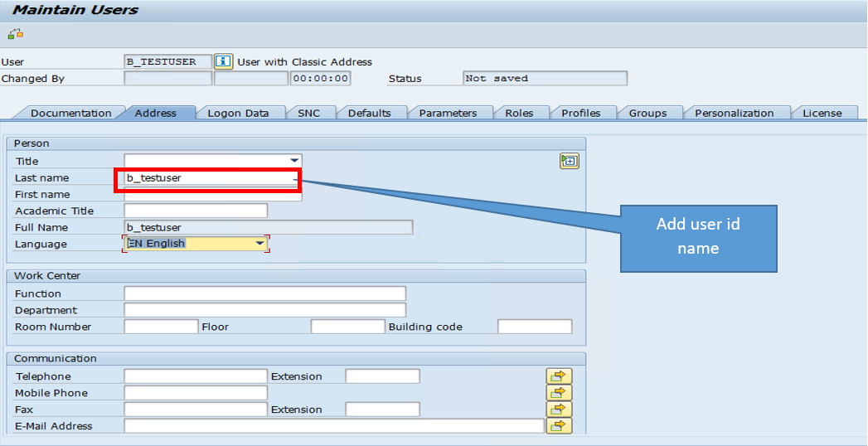Click the First name input field
This screenshot has width=868, height=446.
(213, 195)
